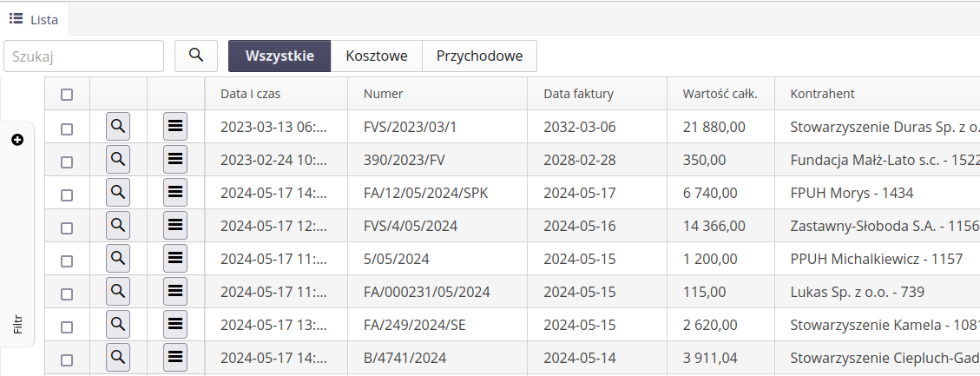Click the search magnifier button beside Szukaj
Viewport: 980px width, 376px height.
[196, 56]
